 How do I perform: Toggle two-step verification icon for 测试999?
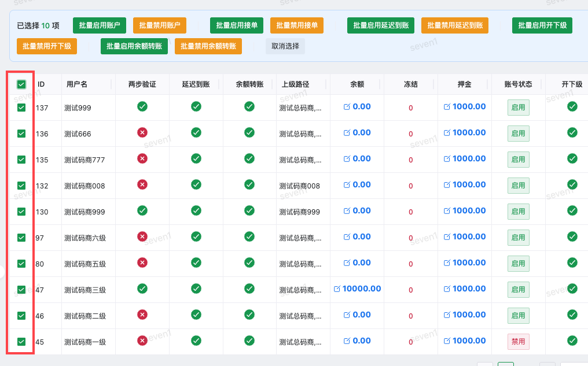point(142,106)
